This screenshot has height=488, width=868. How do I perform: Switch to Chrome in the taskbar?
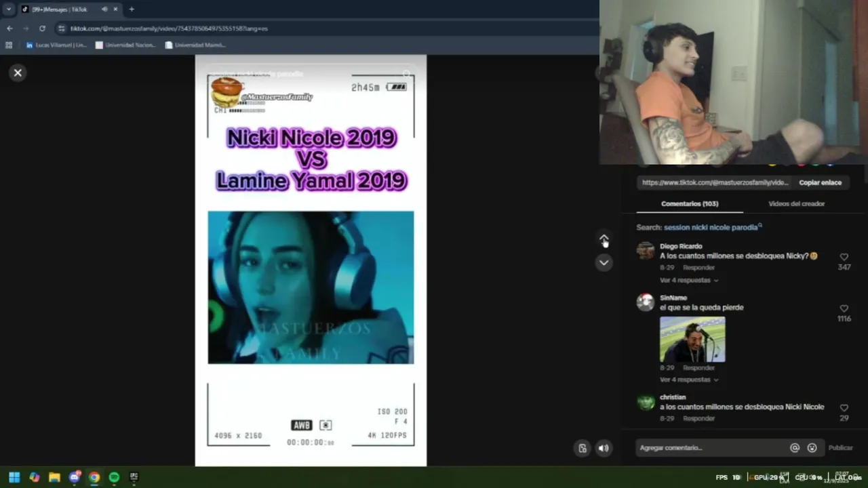pyautogui.click(x=94, y=477)
